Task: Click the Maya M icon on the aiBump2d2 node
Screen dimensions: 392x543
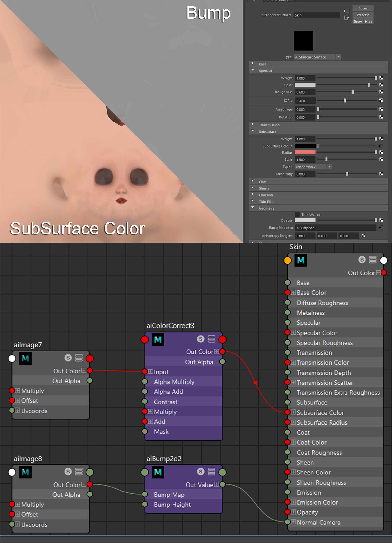Action: pos(158,472)
